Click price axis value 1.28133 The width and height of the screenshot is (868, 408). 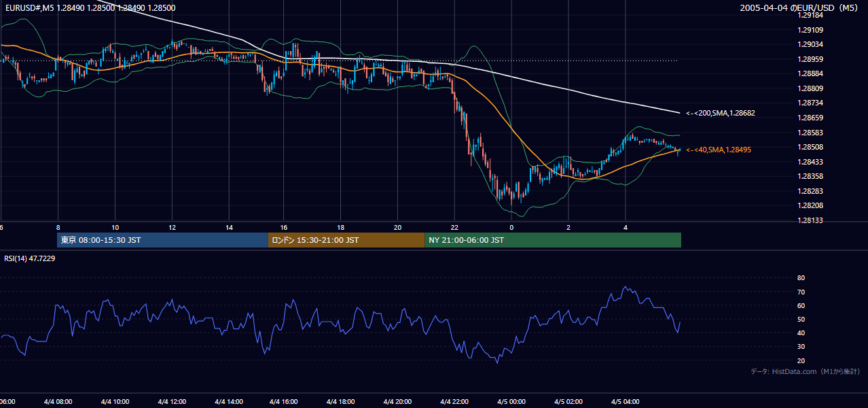point(811,220)
